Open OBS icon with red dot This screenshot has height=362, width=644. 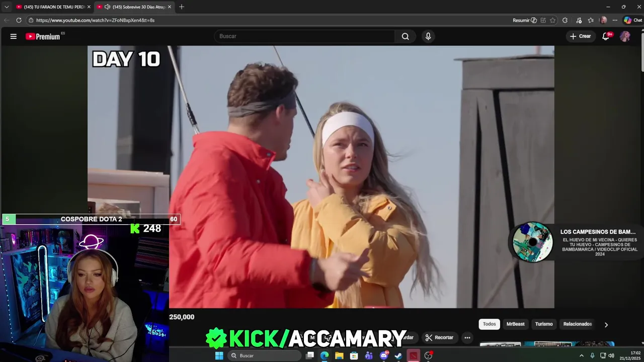428,355
